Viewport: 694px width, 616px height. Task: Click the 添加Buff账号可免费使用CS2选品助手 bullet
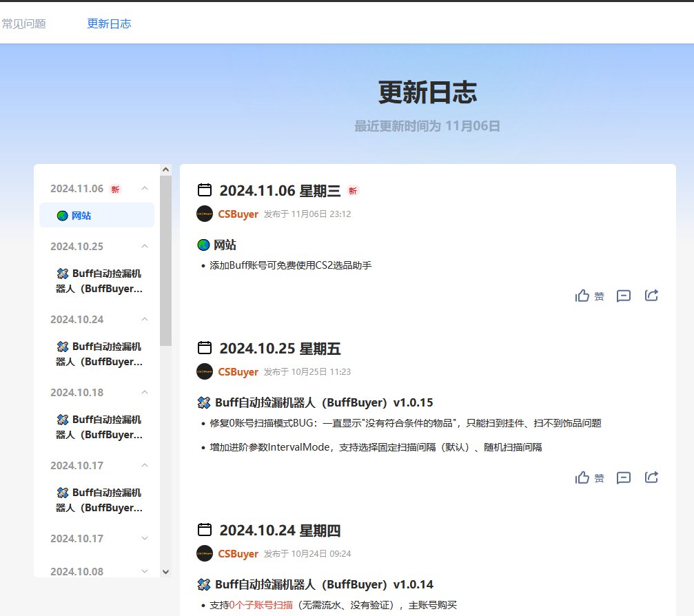tap(291, 265)
